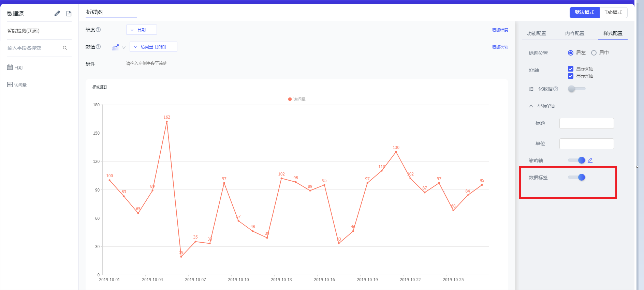644x290 pixels.
Task: Click the help icon next to 归一化数据
Action: (x=556, y=89)
